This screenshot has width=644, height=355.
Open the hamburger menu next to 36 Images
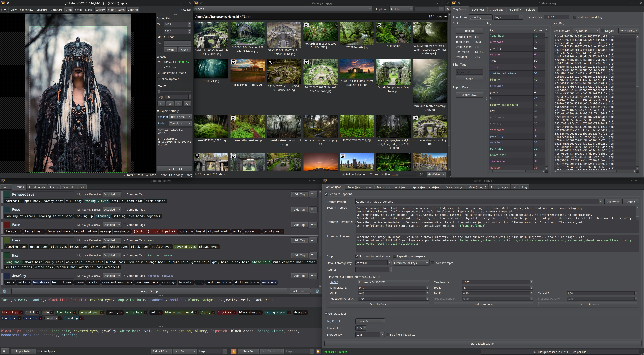(445, 16)
